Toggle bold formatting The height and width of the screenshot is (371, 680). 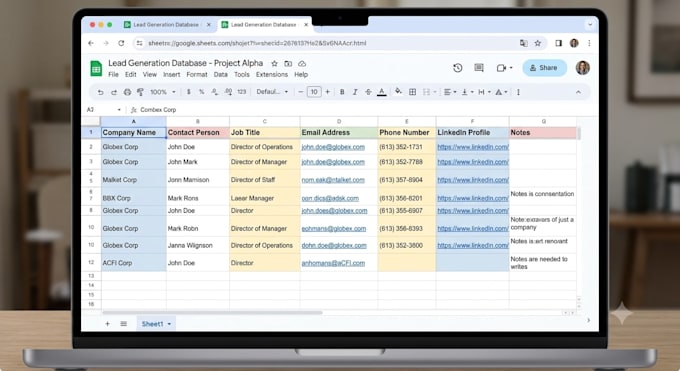point(342,92)
